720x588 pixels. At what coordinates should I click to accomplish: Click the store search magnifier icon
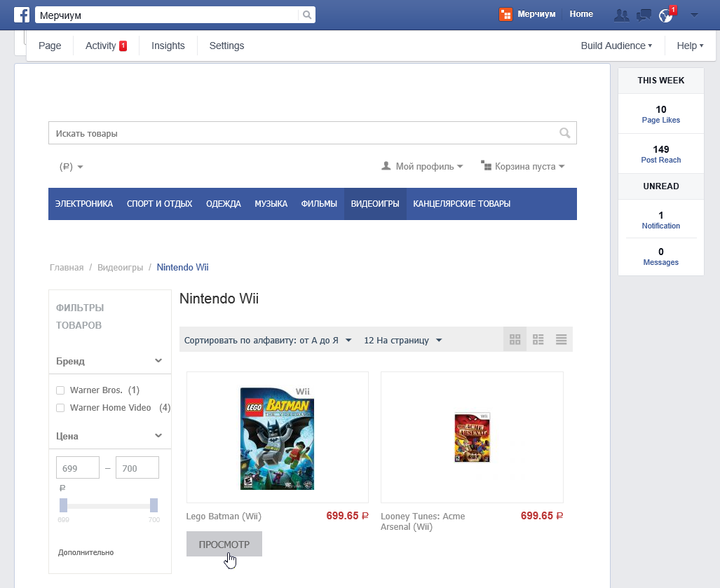tap(565, 133)
